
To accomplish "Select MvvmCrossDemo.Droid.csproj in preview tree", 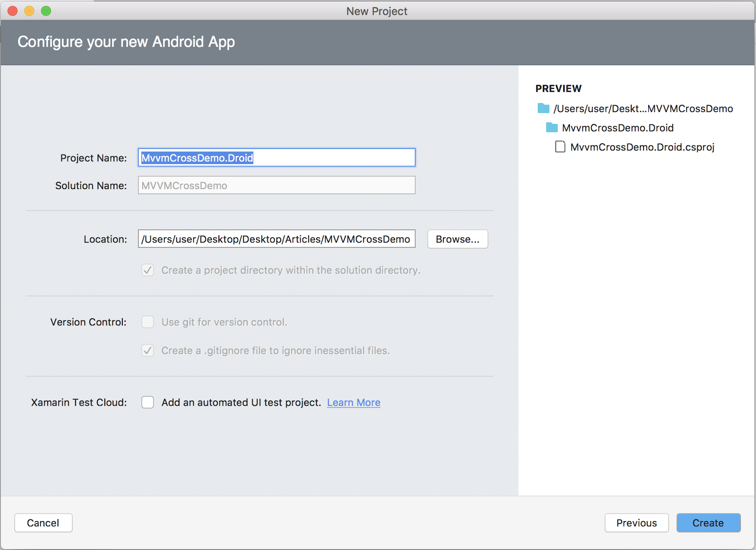I will (642, 147).
